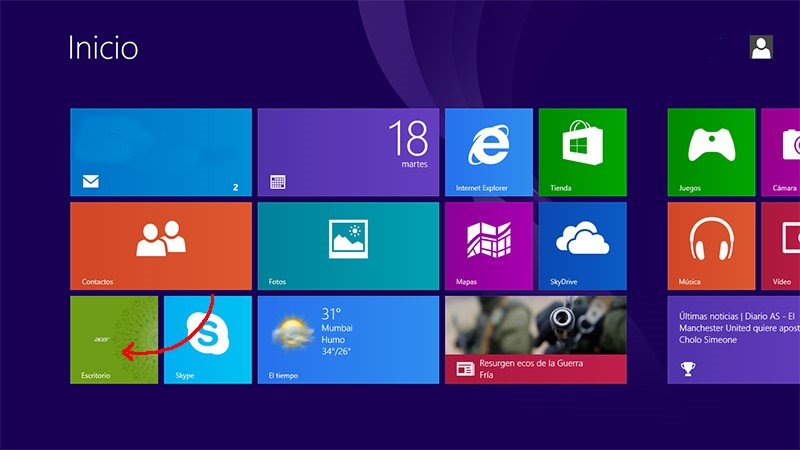Click the Contactos people tile
Screen dimensions: 800x450
click(160, 245)
